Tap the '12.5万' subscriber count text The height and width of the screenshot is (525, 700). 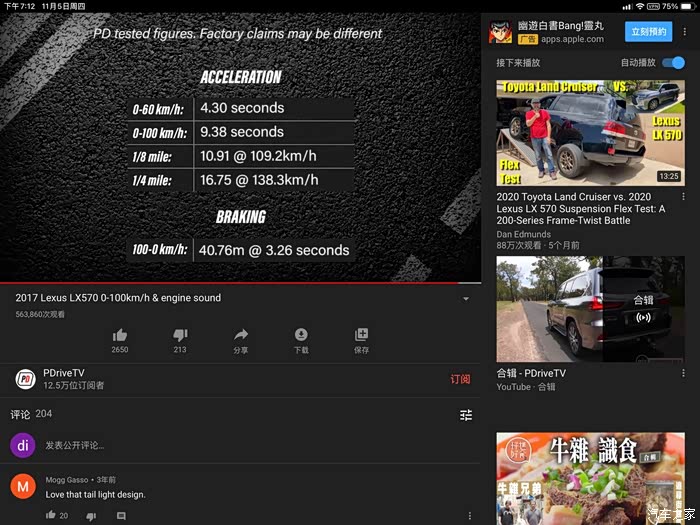[x=74, y=385]
